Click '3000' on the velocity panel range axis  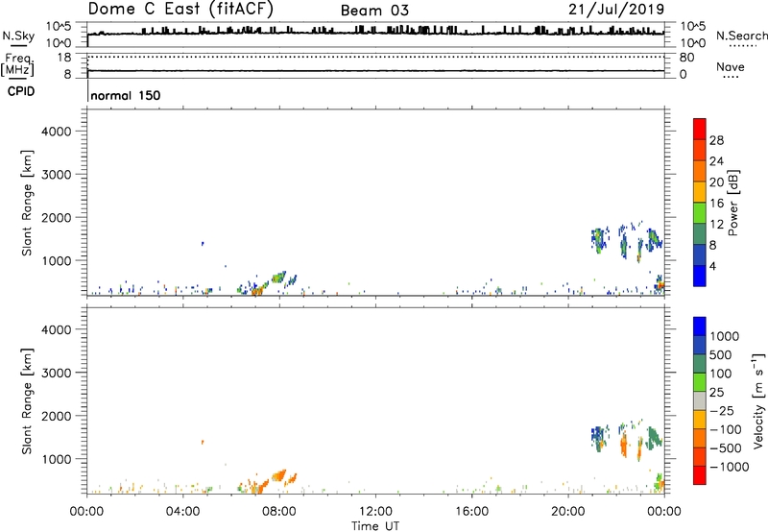tap(57, 373)
